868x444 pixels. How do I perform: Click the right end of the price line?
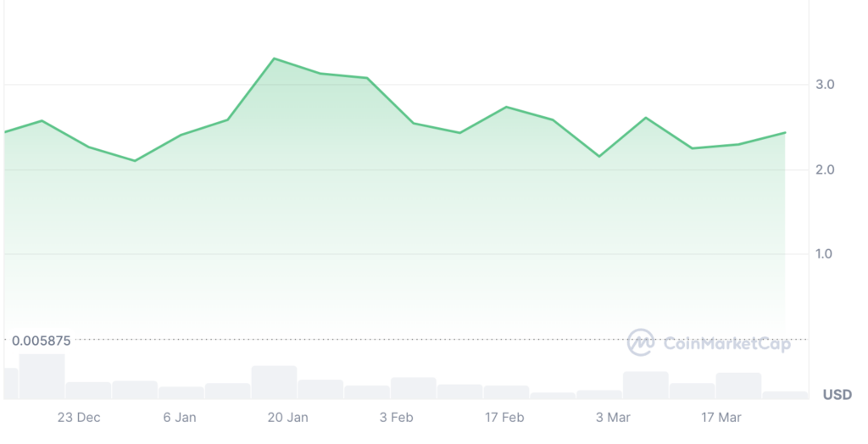pyautogui.click(x=785, y=133)
